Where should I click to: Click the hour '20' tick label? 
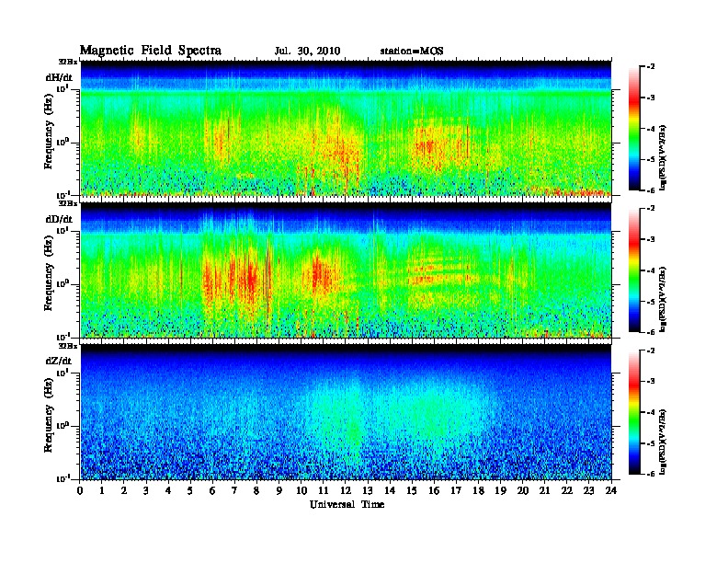pos(523,490)
